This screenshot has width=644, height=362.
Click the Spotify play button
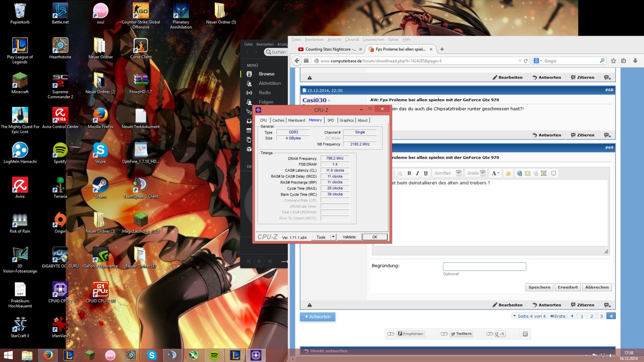click(259, 261)
